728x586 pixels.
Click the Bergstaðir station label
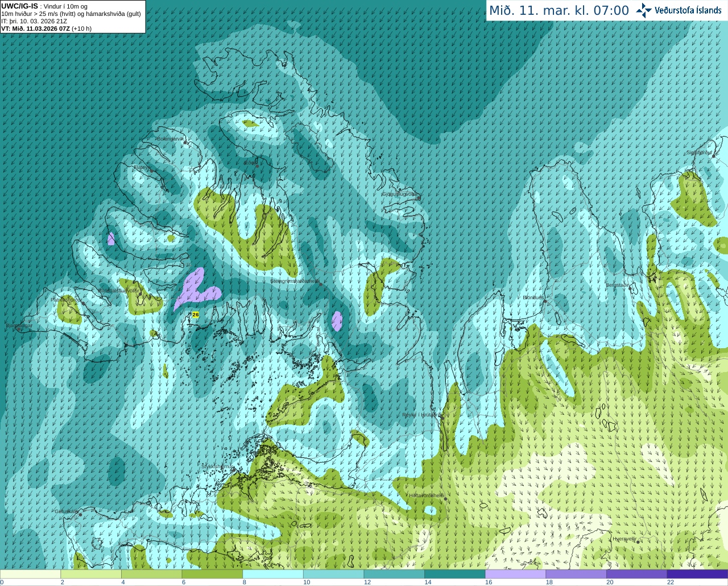pos(617,285)
